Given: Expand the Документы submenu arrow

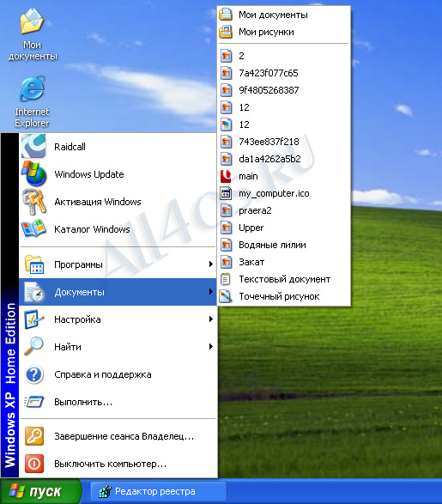Looking at the screenshot, I should [211, 292].
